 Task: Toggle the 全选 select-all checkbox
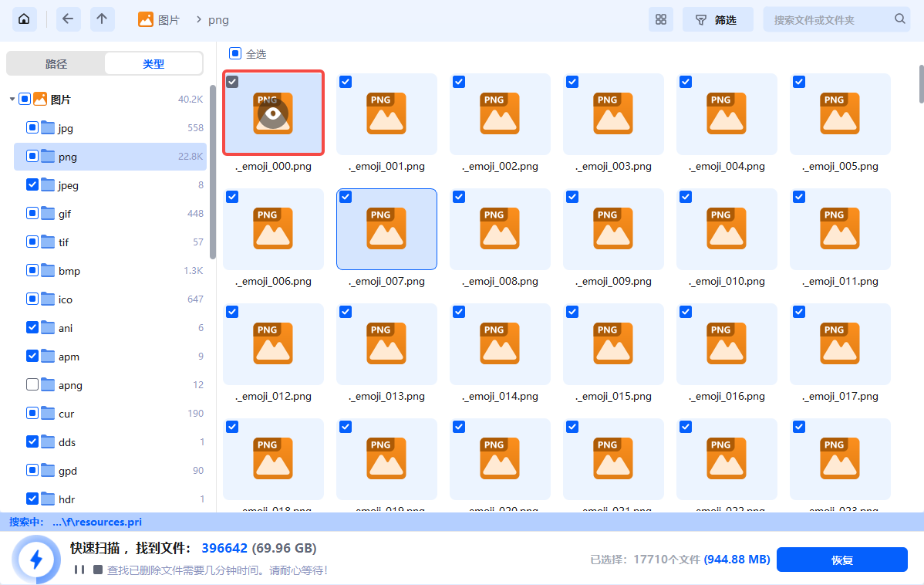coord(235,54)
